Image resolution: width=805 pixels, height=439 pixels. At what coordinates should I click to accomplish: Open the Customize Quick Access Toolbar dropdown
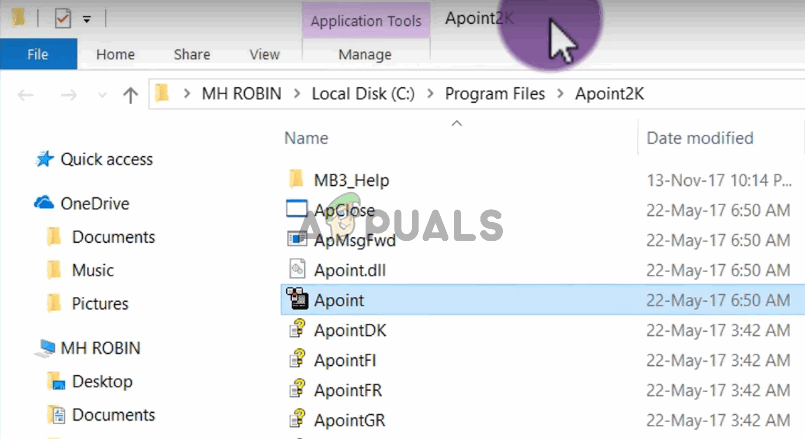tap(87, 20)
